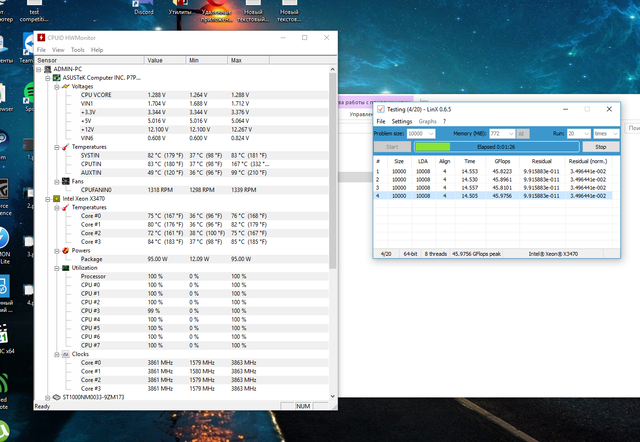Collapse the Utilization section
640x442 pixels.
57,268
